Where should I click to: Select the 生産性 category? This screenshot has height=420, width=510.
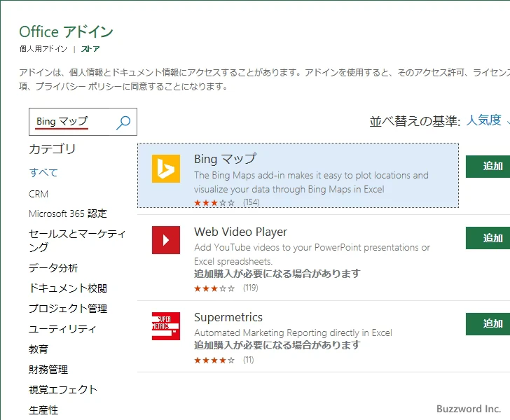pos(43,410)
